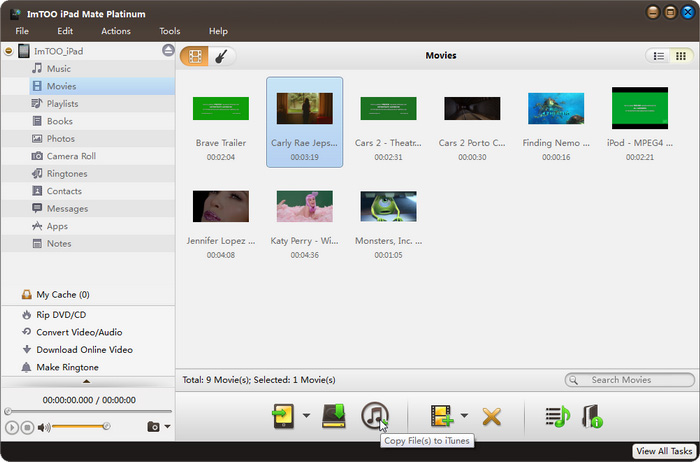This screenshot has height=462, width=700.
Task: Switch to list view mode
Action: [659, 56]
